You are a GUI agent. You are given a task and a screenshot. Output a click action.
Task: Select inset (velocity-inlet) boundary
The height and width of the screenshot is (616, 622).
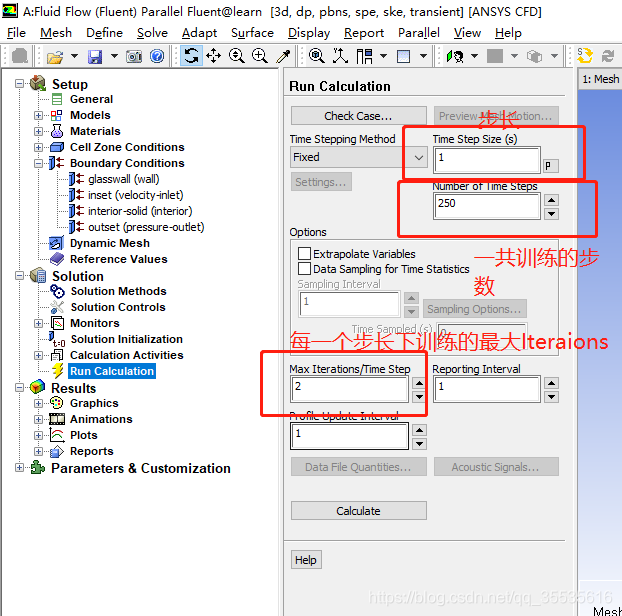coord(136,195)
